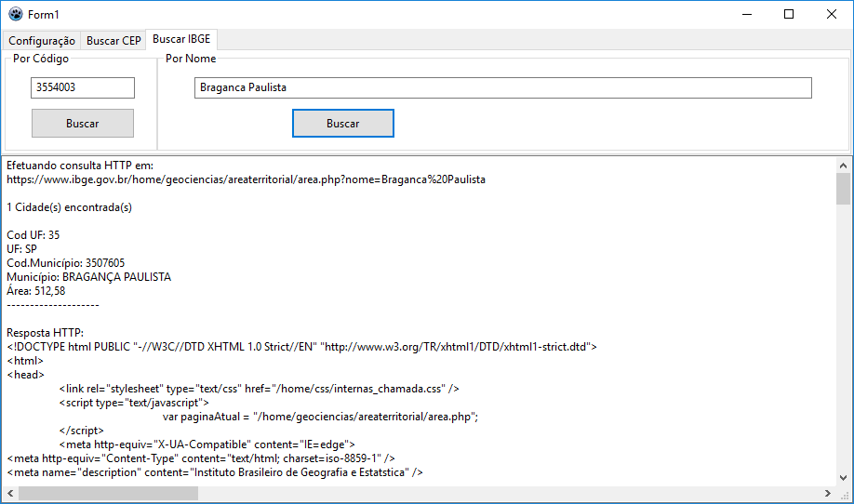Switch to the Configuração tab

click(42, 41)
